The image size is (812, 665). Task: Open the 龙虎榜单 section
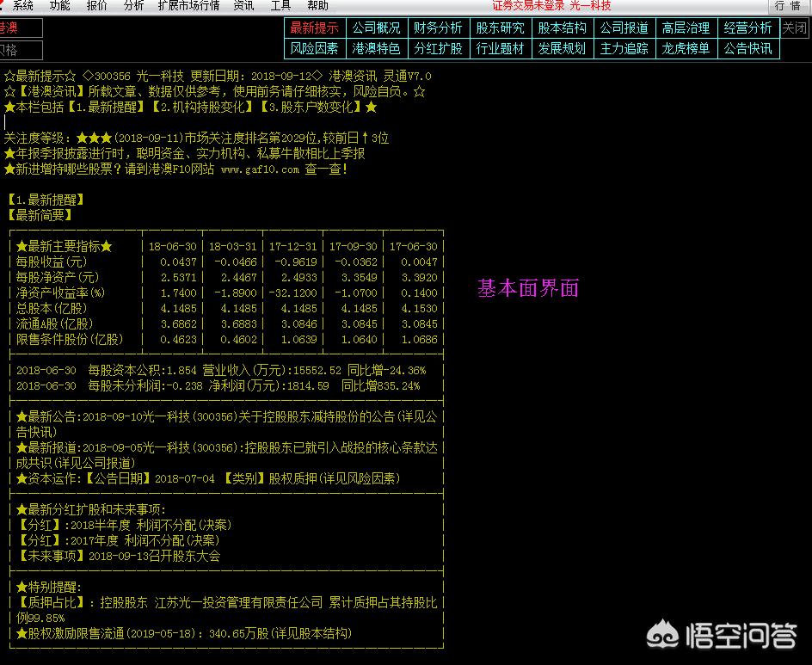[686, 46]
